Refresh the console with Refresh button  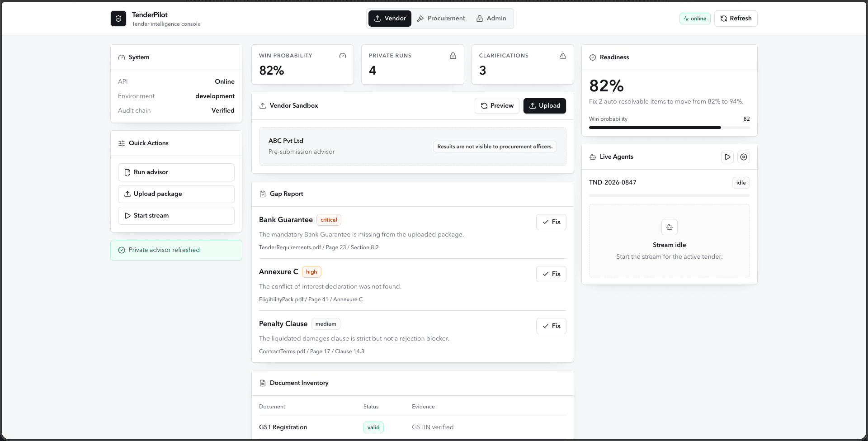click(x=736, y=19)
